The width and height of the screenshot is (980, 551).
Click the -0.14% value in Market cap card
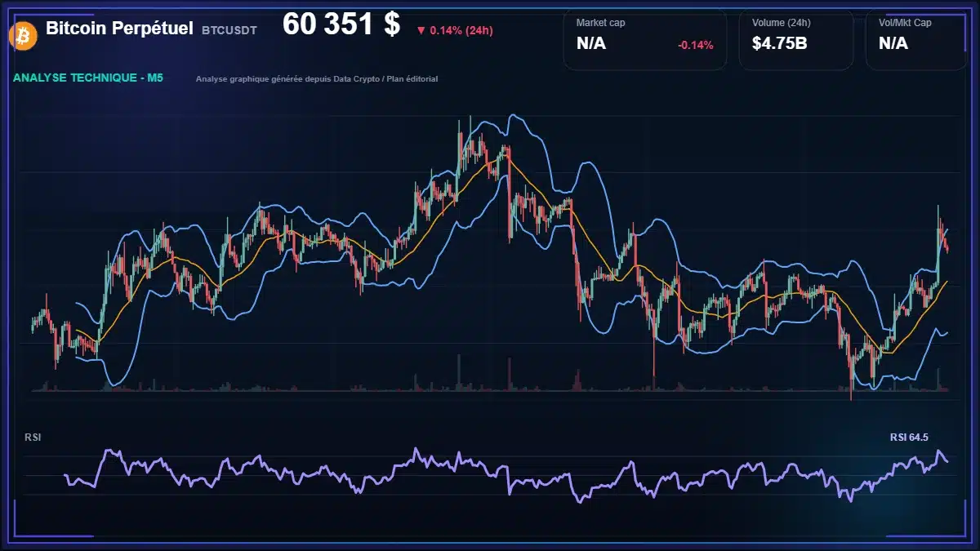[x=695, y=45]
